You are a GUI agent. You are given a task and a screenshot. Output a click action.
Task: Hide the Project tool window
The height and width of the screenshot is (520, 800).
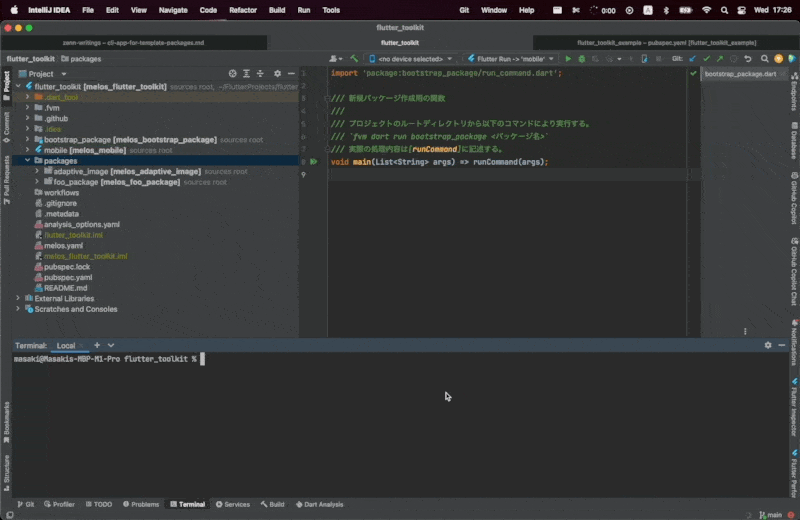click(291, 73)
